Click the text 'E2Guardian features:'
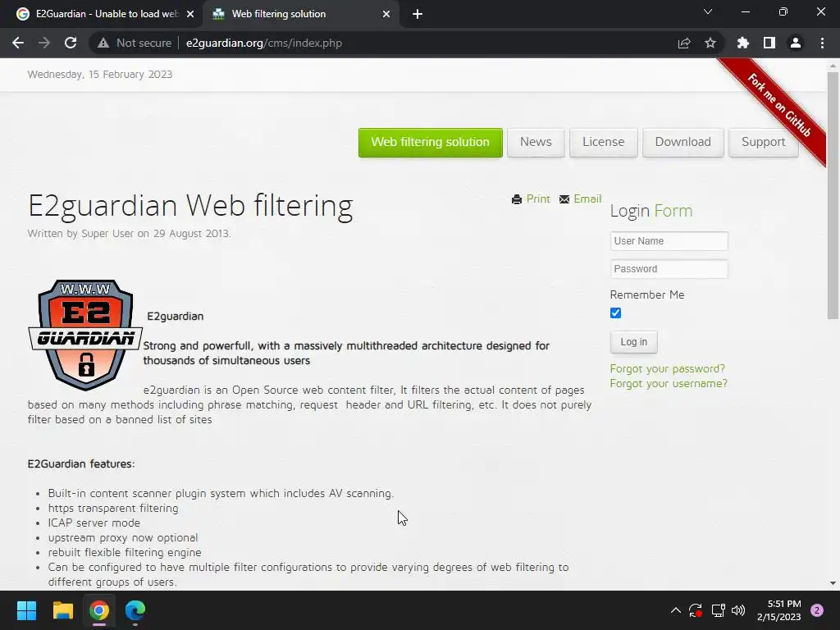The image size is (840, 630). (x=81, y=464)
